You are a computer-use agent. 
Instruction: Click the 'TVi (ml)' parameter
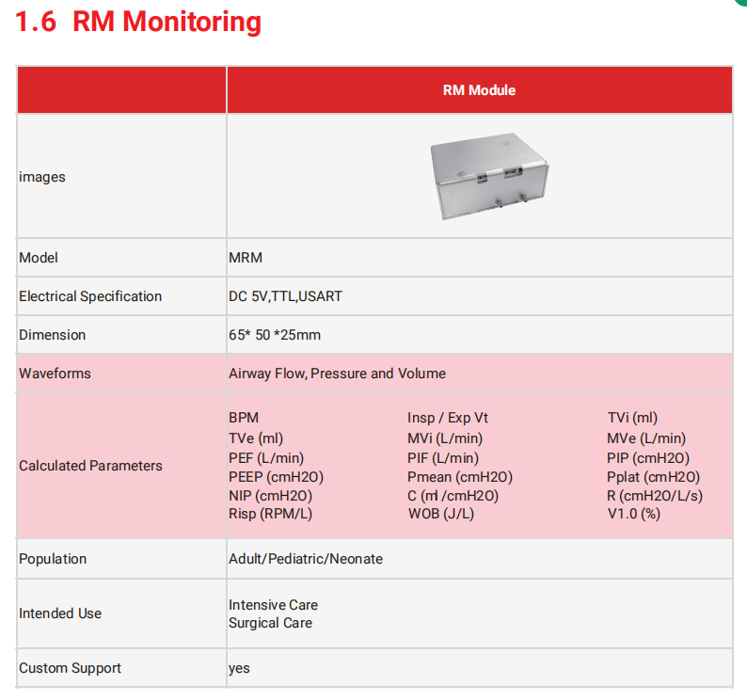[x=632, y=418]
